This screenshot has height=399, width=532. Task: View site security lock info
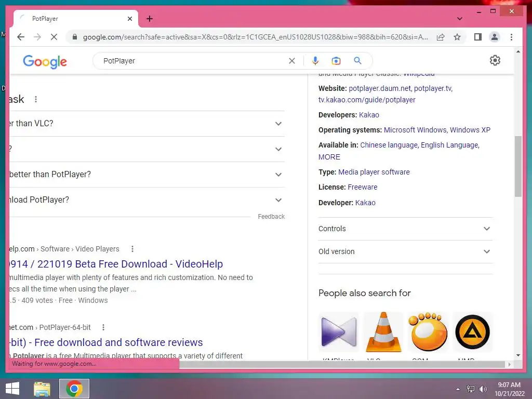coord(75,37)
